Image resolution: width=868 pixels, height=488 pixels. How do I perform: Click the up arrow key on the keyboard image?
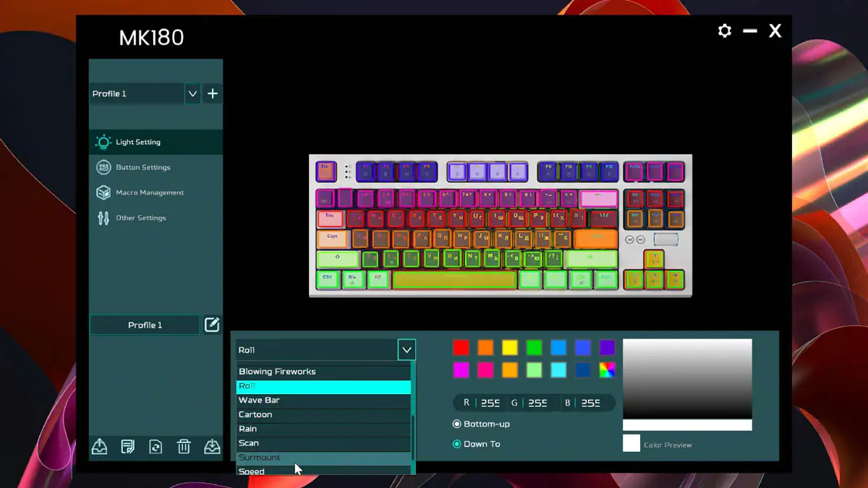tap(654, 259)
